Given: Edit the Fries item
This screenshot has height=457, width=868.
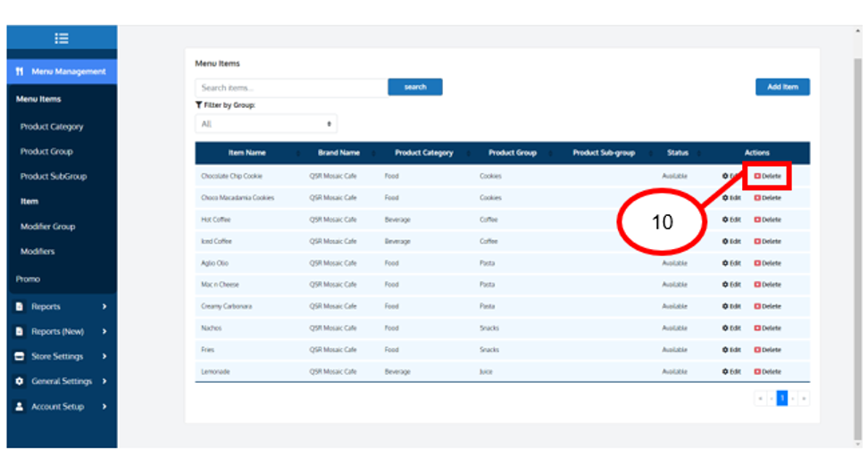Looking at the screenshot, I should pos(731,350).
